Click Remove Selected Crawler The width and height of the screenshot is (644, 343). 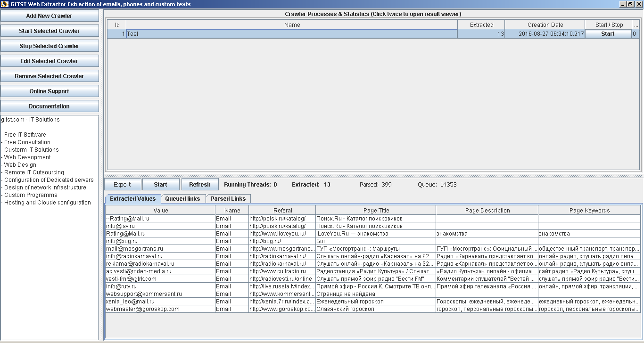(x=50, y=76)
